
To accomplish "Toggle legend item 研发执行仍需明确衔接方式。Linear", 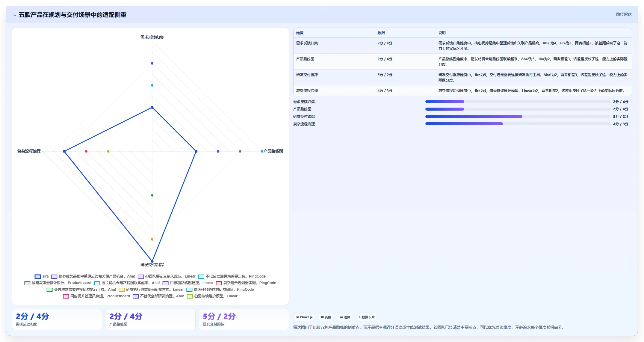I will [151, 290].
